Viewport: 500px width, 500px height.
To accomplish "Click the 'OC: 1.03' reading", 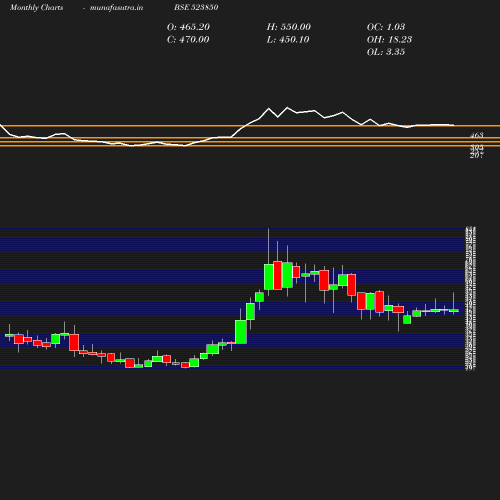I will (x=386, y=27).
